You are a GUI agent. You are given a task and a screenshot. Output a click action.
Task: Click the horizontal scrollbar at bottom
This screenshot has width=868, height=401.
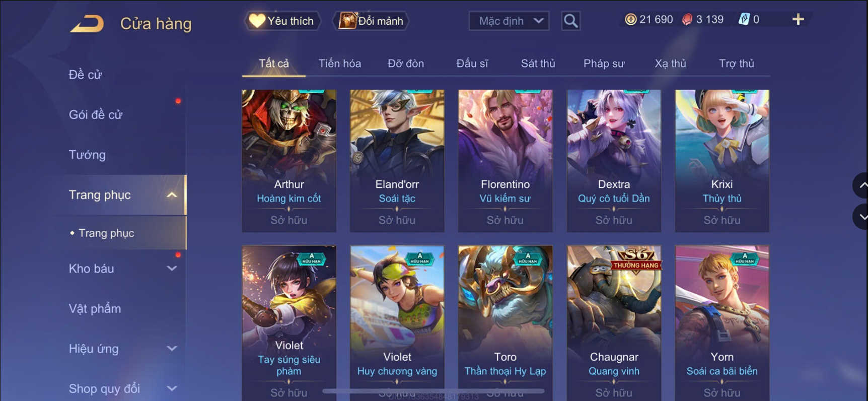(433, 391)
